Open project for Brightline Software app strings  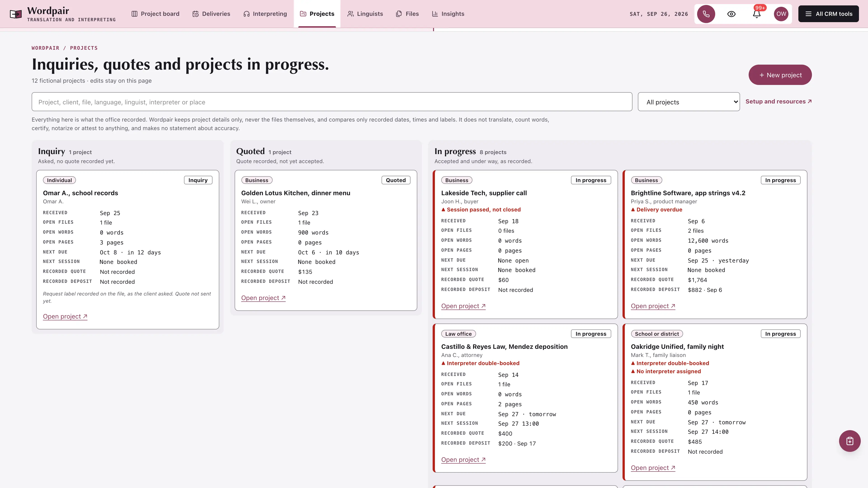653,306
